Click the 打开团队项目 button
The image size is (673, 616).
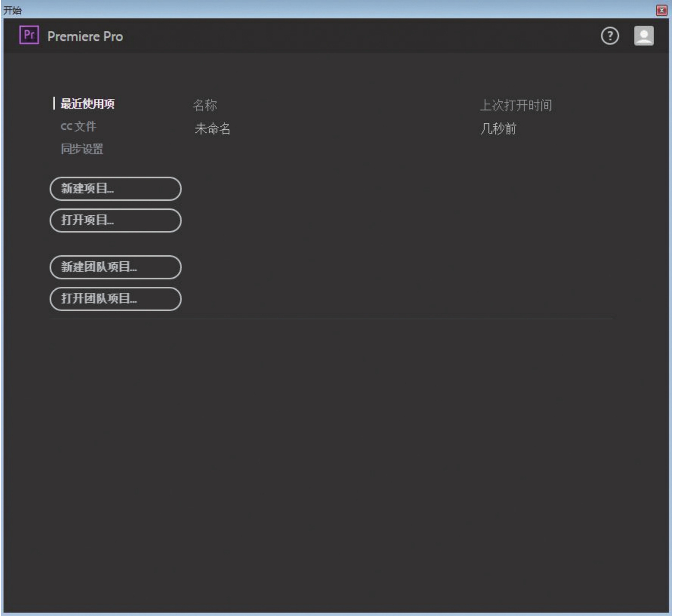pos(115,299)
